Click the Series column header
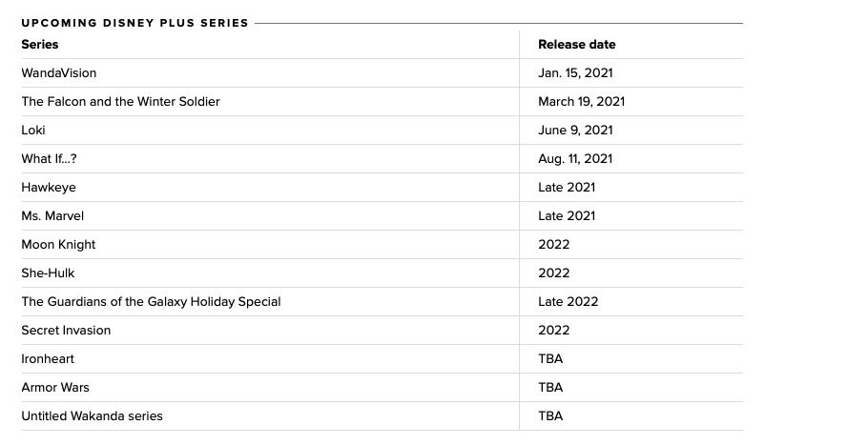 pyautogui.click(x=40, y=45)
